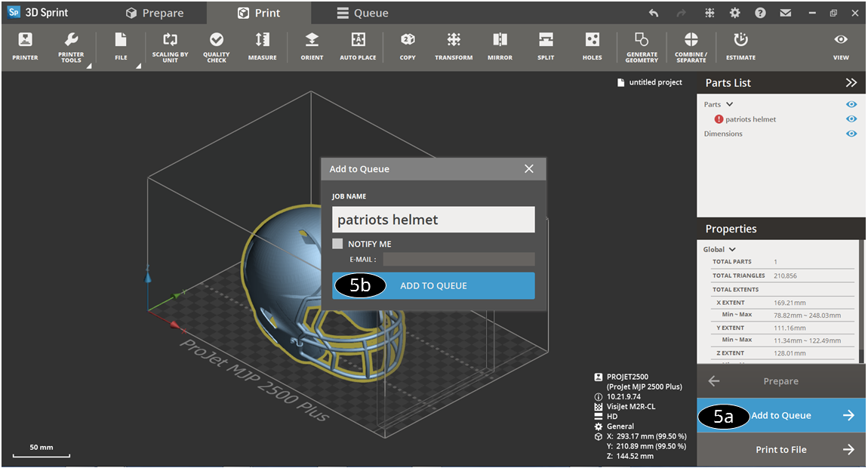Switch to the Prepare tab
868x468 pixels.
point(155,13)
